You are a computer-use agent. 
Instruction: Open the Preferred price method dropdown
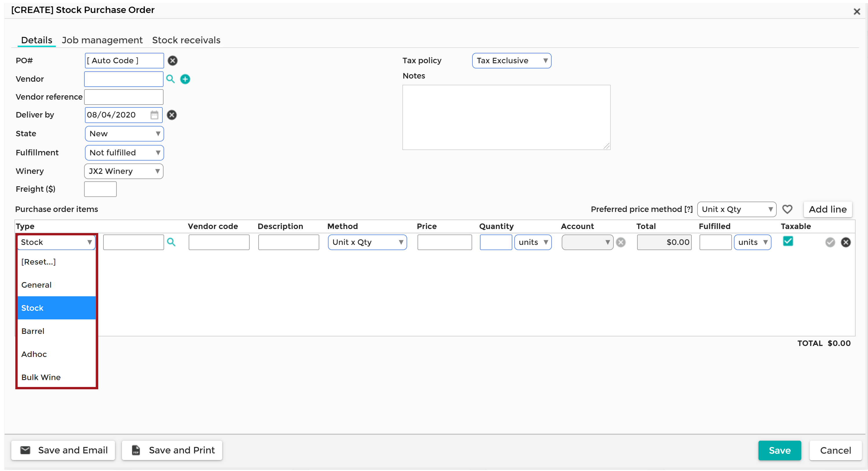(x=737, y=209)
